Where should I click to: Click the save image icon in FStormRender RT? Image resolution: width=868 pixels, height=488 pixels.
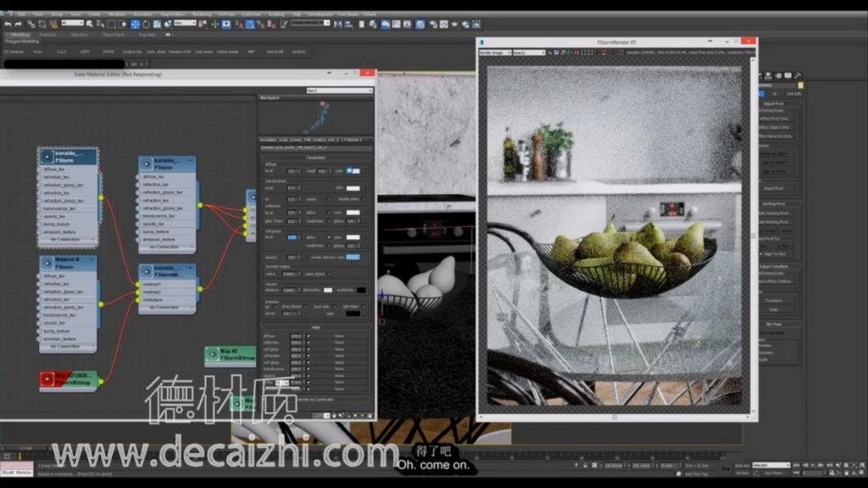point(557,53)
